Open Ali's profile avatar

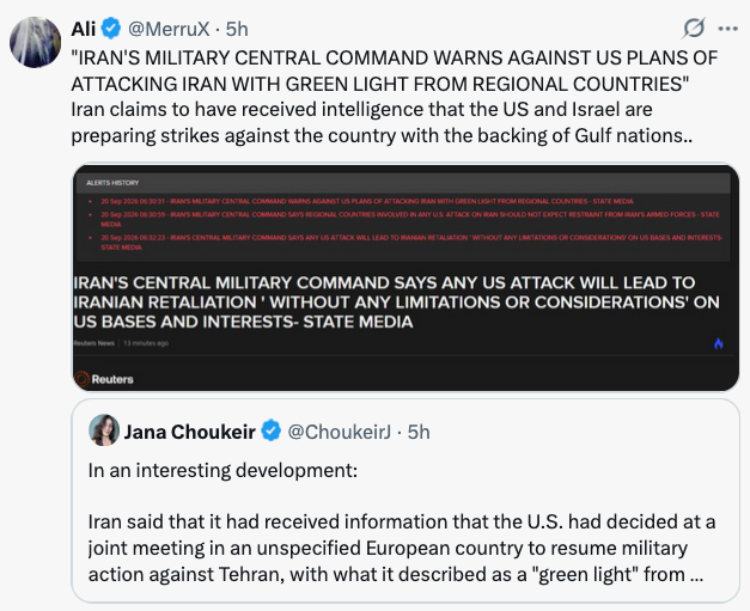pos(35,43)
